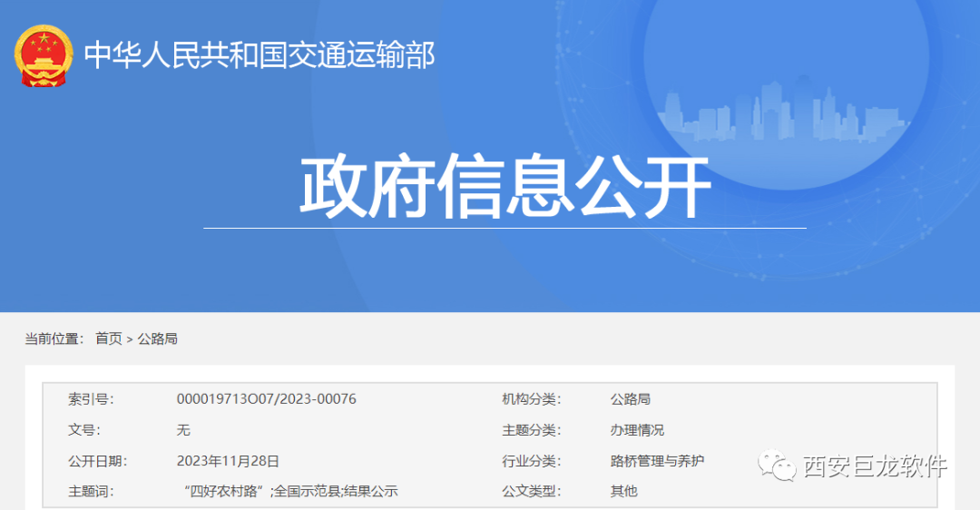
Task: Click the 当前位置 breadcrumb label
Action: click(x=55, y=338)
